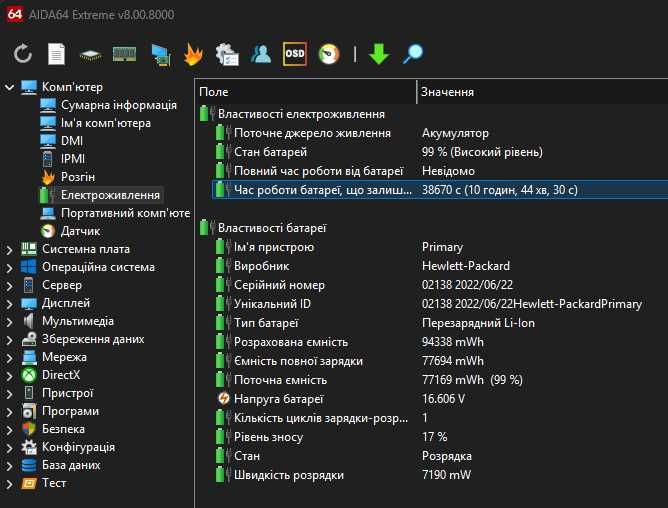Open the OSD panel icon
The image size is (668, 508).
point(295,54)
